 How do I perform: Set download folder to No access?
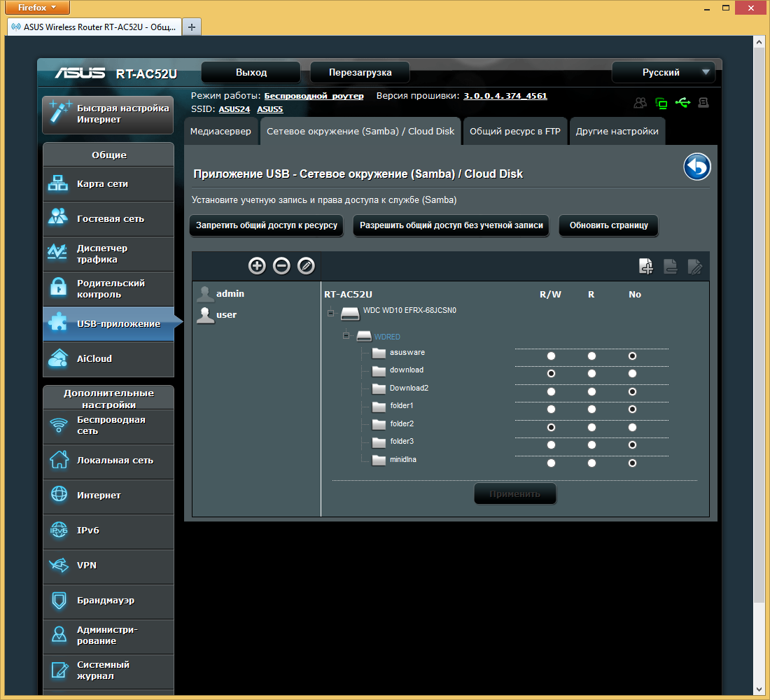(x=633, y=374)
